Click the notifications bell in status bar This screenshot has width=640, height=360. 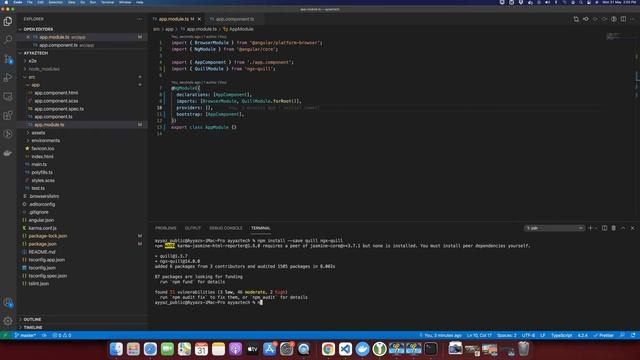pos(633,335)
